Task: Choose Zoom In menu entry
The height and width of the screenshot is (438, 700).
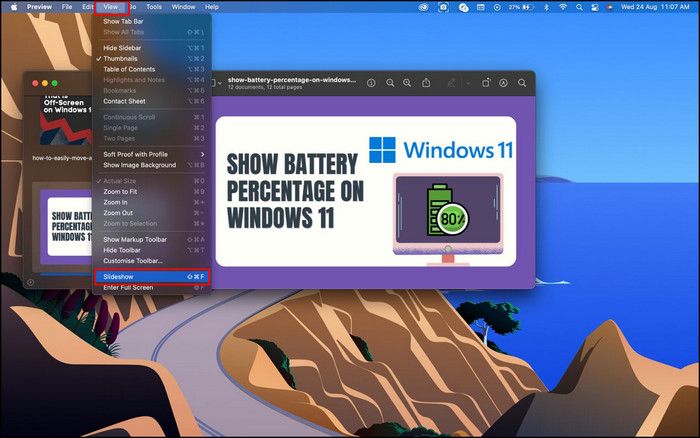Action: click(152, 202)
